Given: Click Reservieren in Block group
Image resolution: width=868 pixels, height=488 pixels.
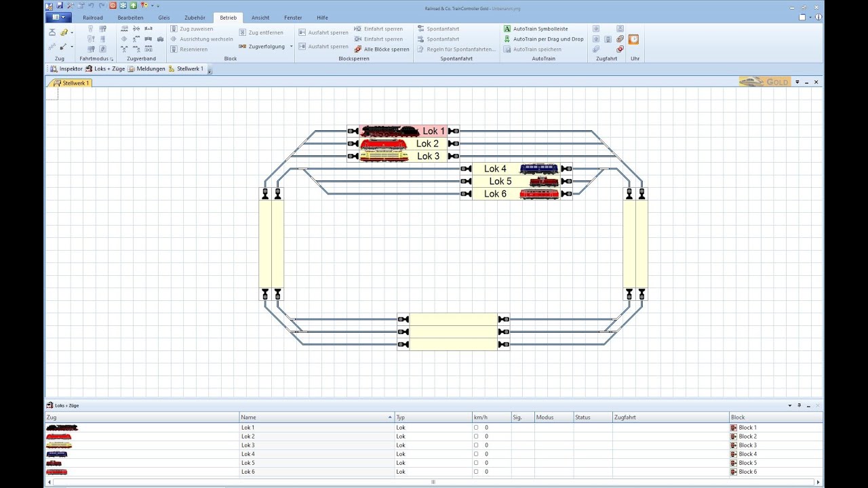Looking at the screenshot, I should [189, 49].
